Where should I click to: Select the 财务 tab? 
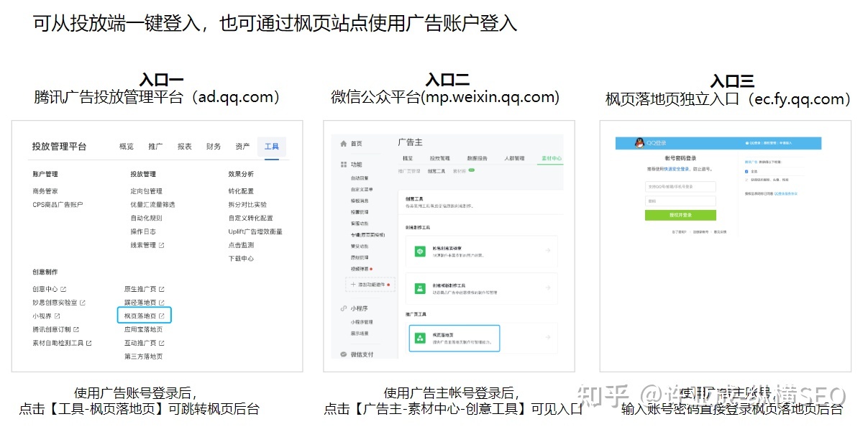pos(214,147)
